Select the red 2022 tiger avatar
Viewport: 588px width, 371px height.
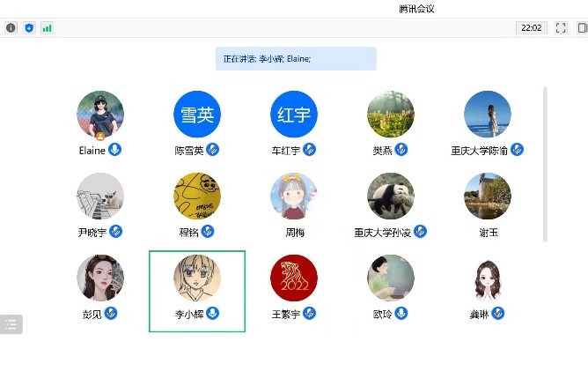coord(294,278)
